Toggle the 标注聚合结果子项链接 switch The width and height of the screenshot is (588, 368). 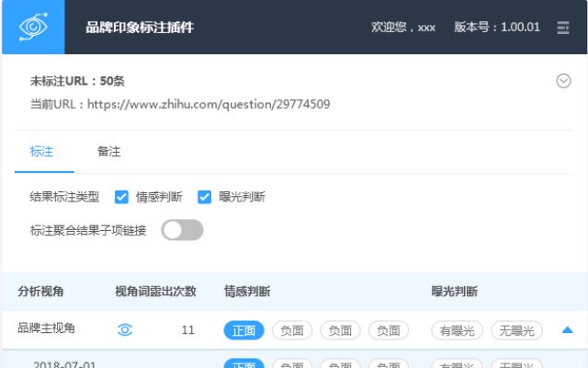tap(182, 230)
